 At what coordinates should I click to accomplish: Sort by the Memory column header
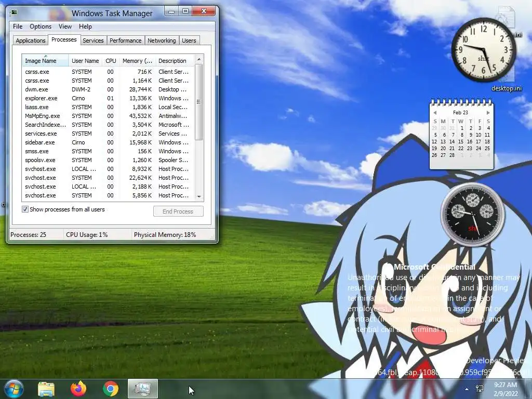point(137,61)
